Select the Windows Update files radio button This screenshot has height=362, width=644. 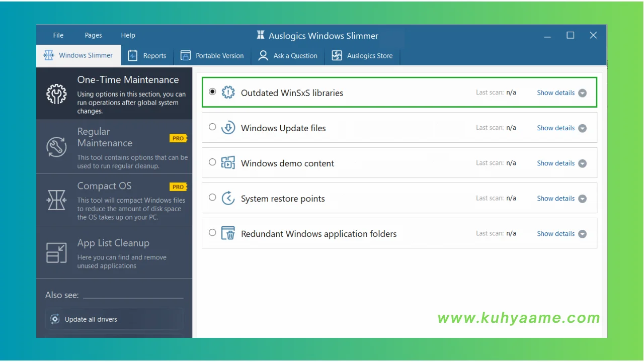tap(212, 127)
